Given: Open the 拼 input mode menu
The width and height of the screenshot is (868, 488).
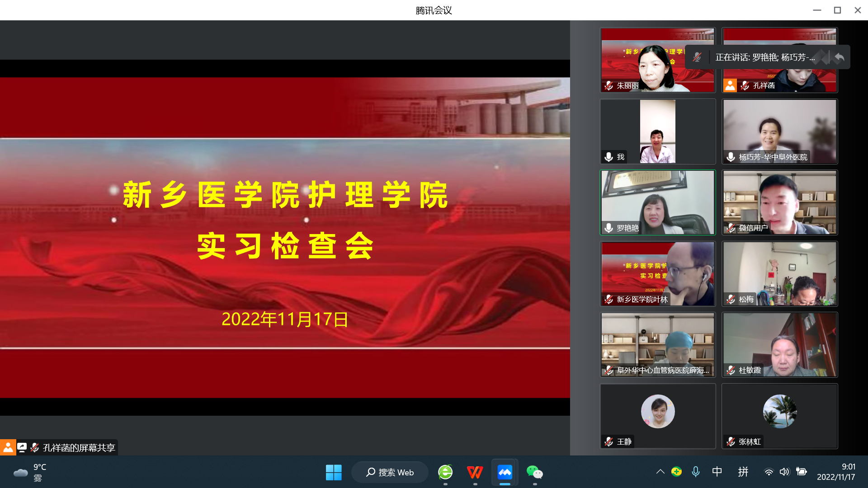Looking at the screenshot, I should 743,472.
